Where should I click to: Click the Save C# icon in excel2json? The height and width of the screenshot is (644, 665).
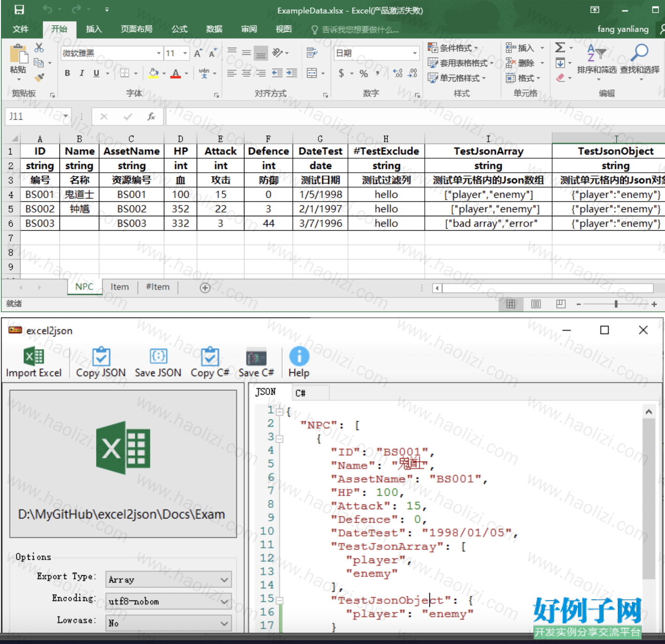click(256, 357)
